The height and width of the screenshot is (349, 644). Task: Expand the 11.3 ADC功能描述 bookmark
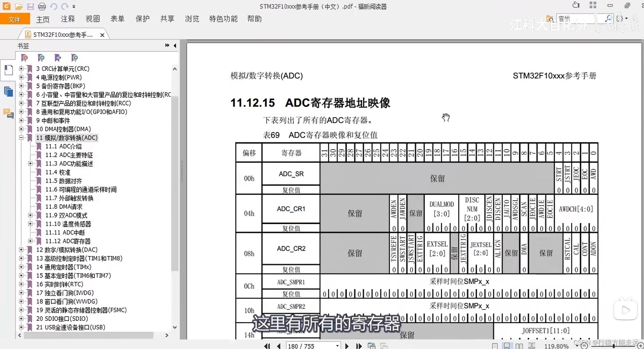tap(30, 164)
